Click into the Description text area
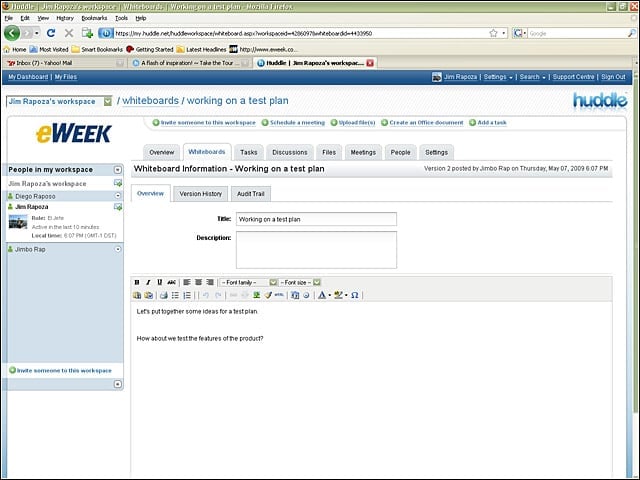Screen dimensions: 640x480 [x=316, y=250]
